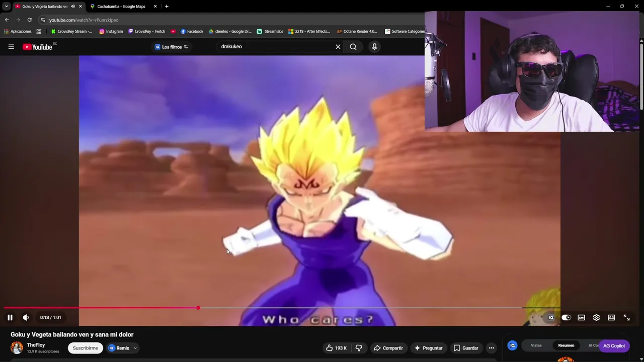The height and width of the screenshot is (362, 644).
Task: Select the Goku y Vegeta bailando tab
Action: click(x=44, y=7)
